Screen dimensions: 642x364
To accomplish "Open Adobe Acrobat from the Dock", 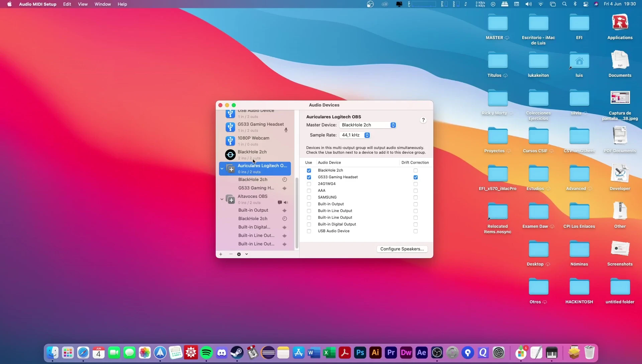I will (x=345, y=353).
